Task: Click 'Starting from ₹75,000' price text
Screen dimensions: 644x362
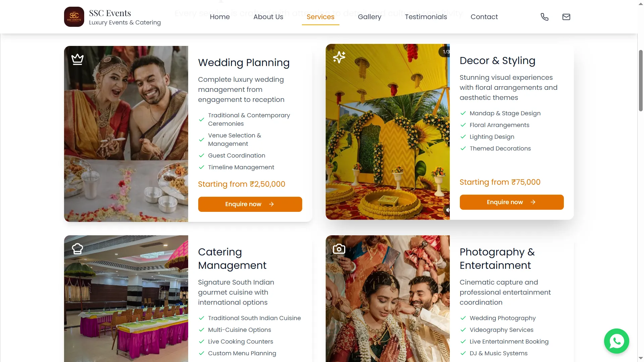Action: click(500, 182)
